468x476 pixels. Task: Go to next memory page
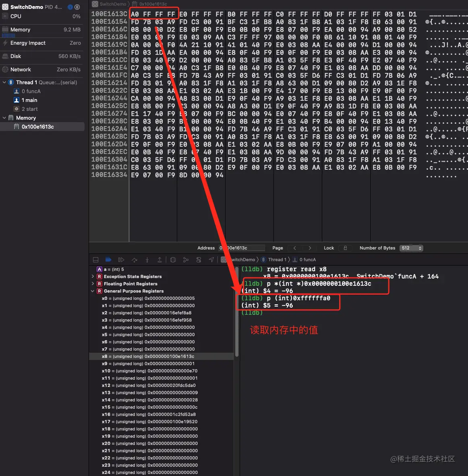[x=310, y=248]
